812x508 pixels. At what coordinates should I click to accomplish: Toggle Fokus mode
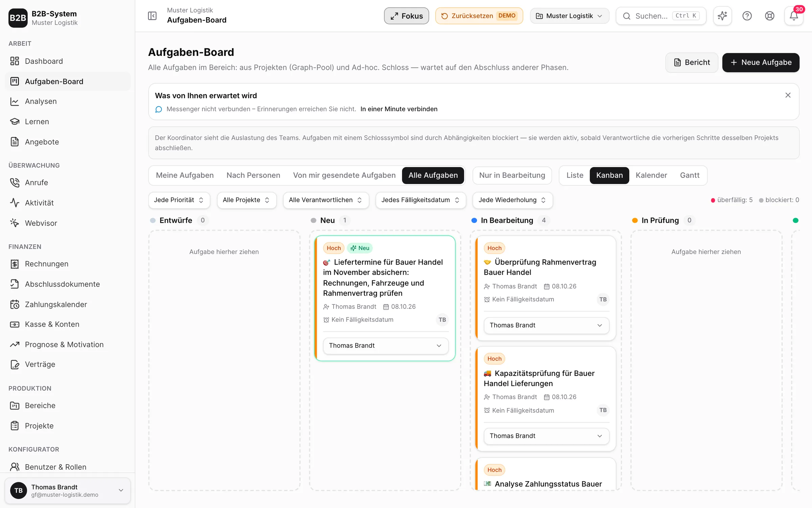coord(406,16)
